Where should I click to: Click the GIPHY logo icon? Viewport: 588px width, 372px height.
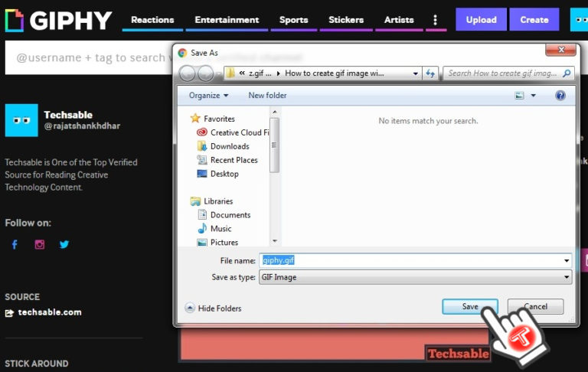point(15,20)
